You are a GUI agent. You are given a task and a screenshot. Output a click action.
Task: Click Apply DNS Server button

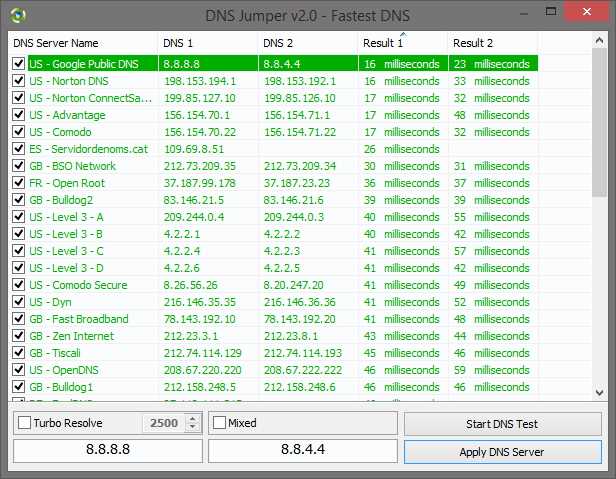[502, 452]
